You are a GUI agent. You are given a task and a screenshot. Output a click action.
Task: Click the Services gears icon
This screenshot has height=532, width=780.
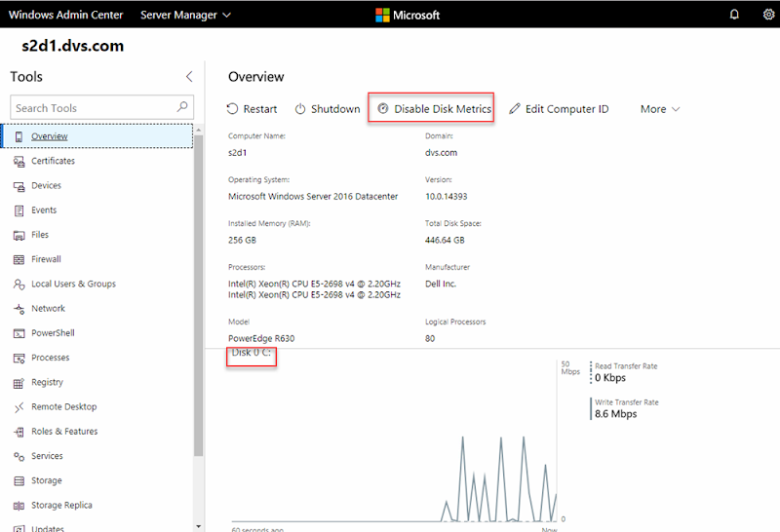click(x=19, y=456)
